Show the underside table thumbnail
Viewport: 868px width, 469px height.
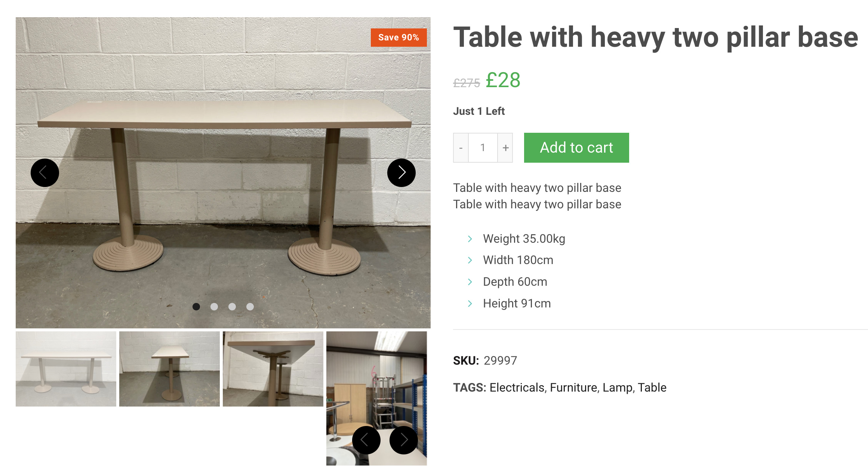[x=273, y=369]
